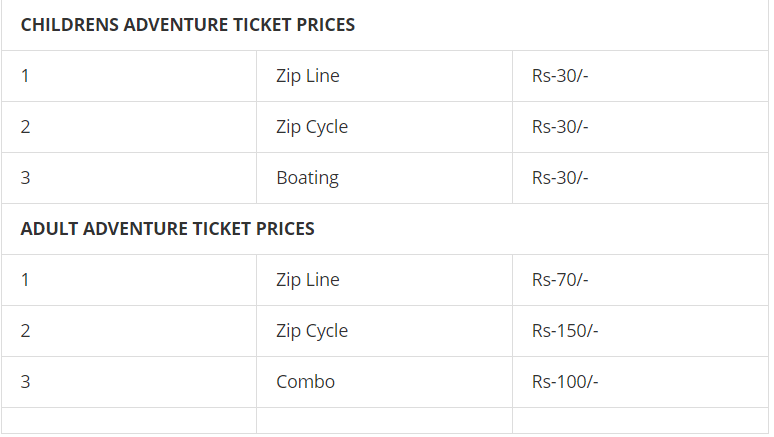Click the Boating activity cell
Image resolution: width=774 pixels, height=437 pixels.
click(x=307, y=178)
